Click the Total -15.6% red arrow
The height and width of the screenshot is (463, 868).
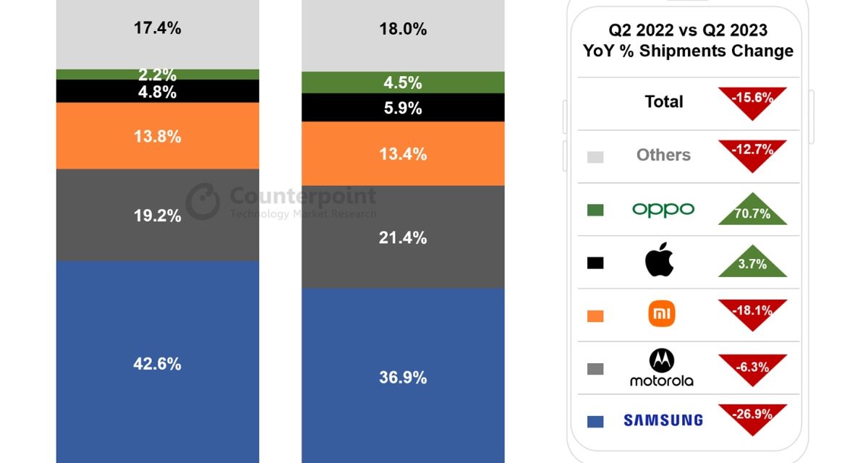[752, 100]
